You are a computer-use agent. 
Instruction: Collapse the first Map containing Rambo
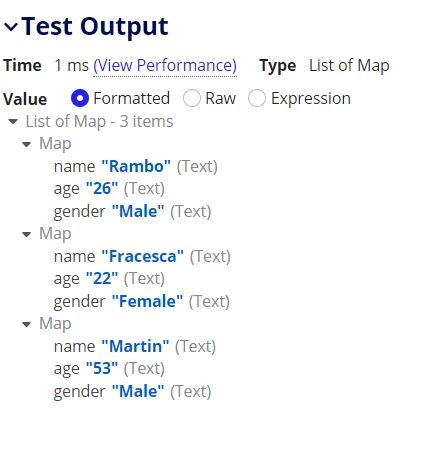26,144
